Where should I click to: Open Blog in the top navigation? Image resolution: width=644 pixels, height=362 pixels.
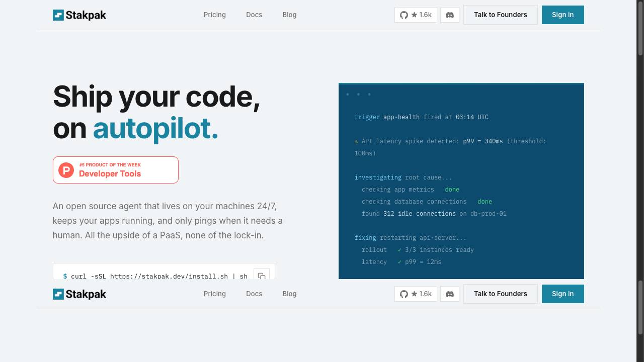pos(289,15)
